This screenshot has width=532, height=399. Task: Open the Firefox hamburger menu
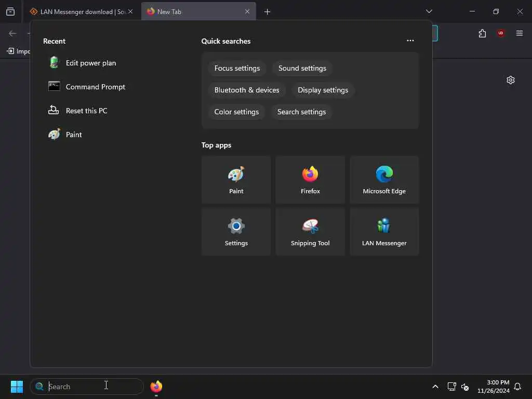520,33
